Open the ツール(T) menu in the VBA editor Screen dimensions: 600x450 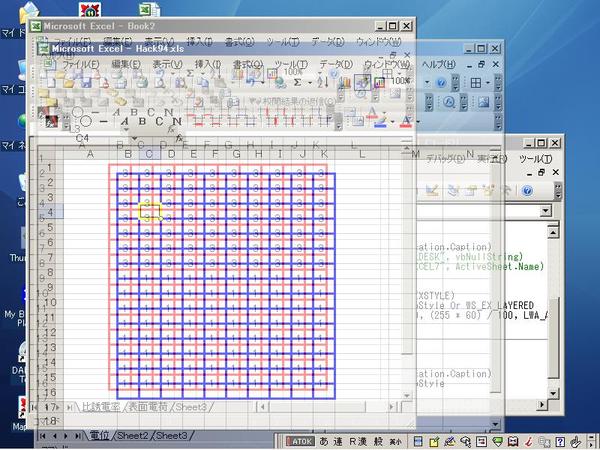535,159
